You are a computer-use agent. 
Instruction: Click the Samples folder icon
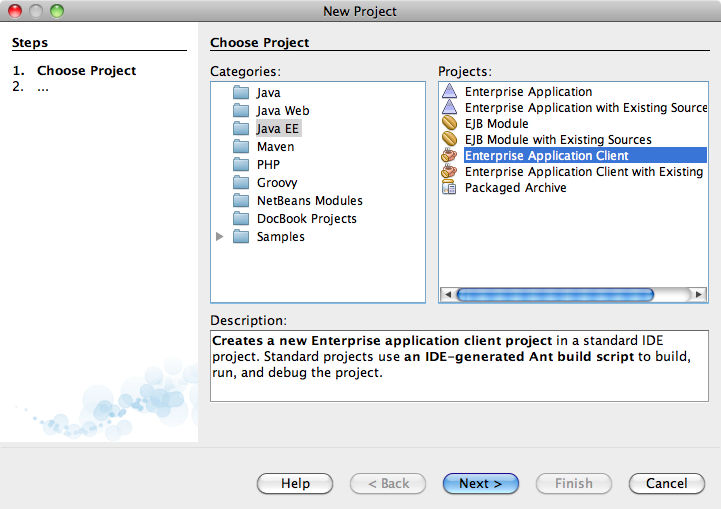point(241,236)
